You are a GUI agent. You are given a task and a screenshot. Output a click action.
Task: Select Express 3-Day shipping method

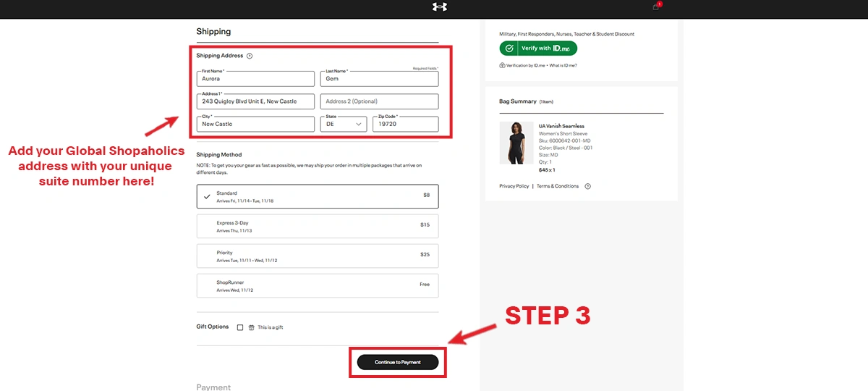317,226
